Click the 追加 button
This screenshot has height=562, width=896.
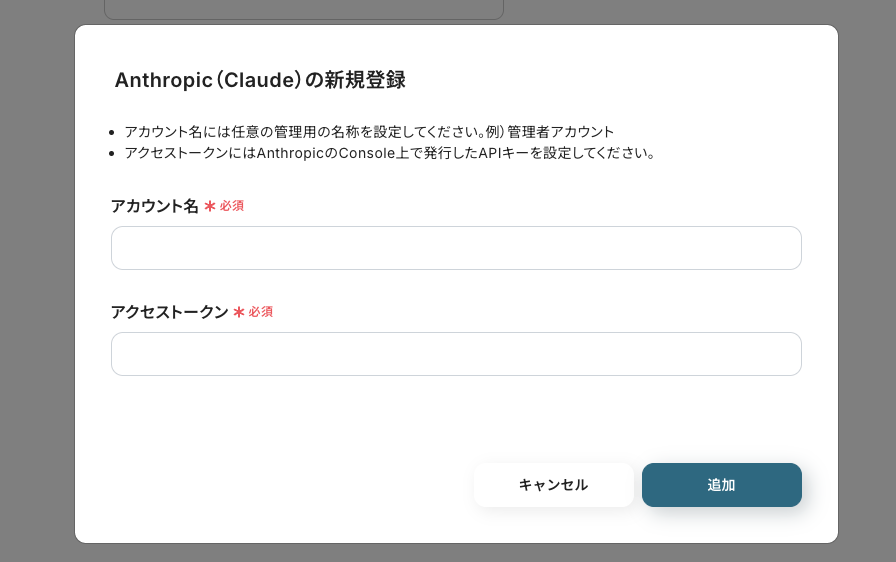pyautogui.click(x=722, y=485)
